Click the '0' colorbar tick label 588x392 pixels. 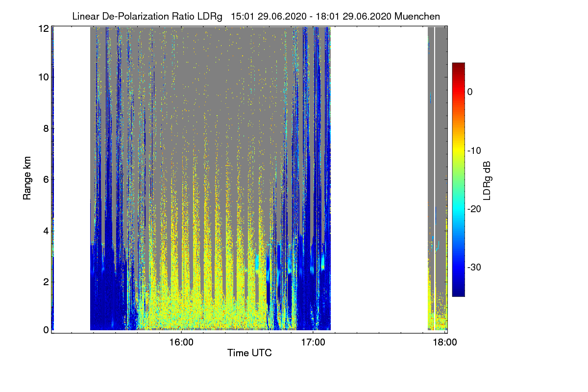tap(470, 92)
